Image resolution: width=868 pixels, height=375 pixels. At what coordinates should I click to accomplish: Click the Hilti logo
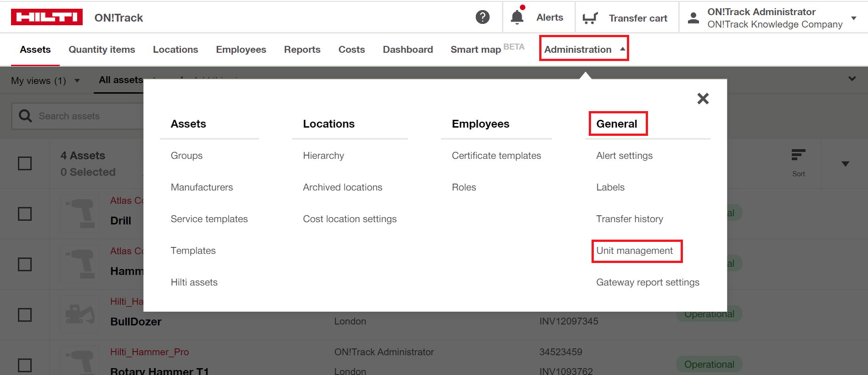point(47,17)
